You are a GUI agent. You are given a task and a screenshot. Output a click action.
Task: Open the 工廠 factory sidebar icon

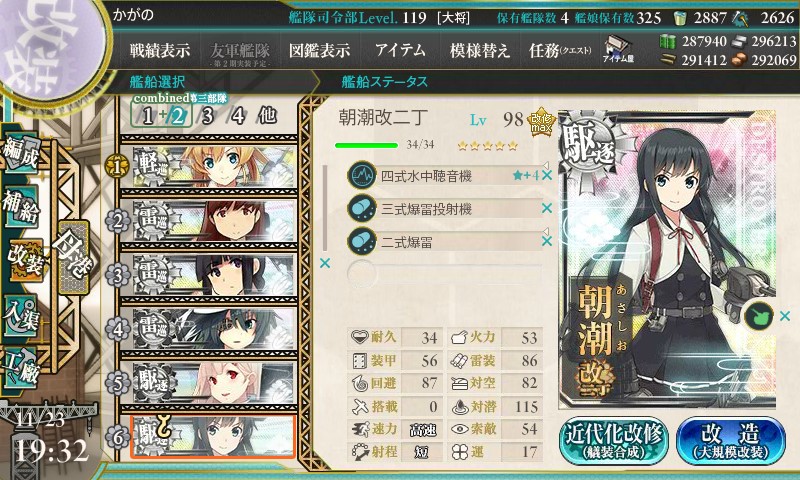coord(21,368)
